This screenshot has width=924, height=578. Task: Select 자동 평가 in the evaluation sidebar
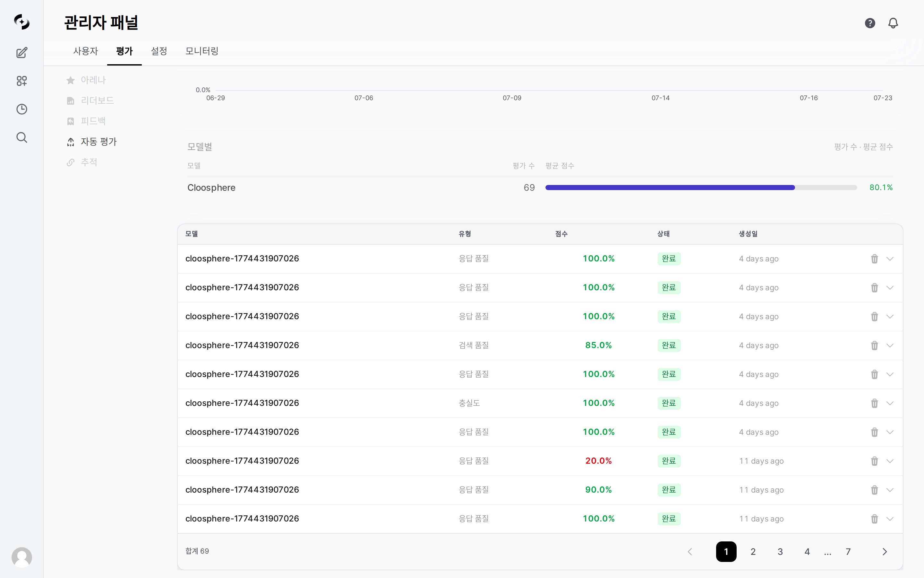tap(91, 142)
